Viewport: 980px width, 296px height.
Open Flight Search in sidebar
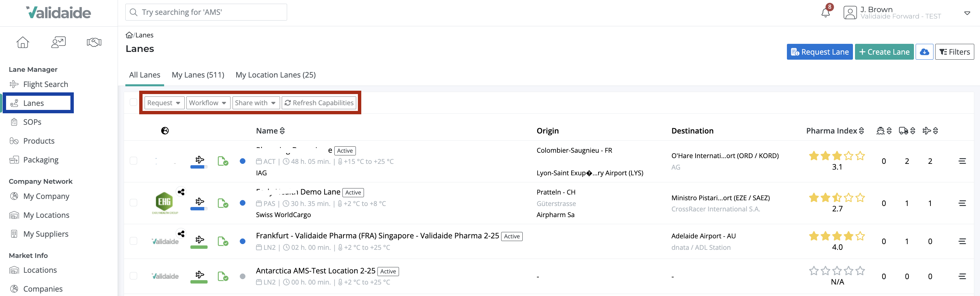coord(38,84)
